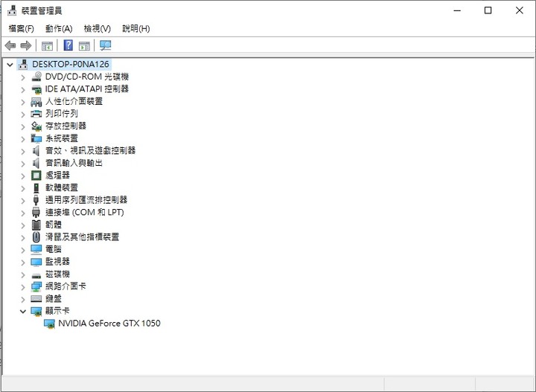Select the 列印佇列 label
Screen dimensions: 536x392
pos(62,113)
